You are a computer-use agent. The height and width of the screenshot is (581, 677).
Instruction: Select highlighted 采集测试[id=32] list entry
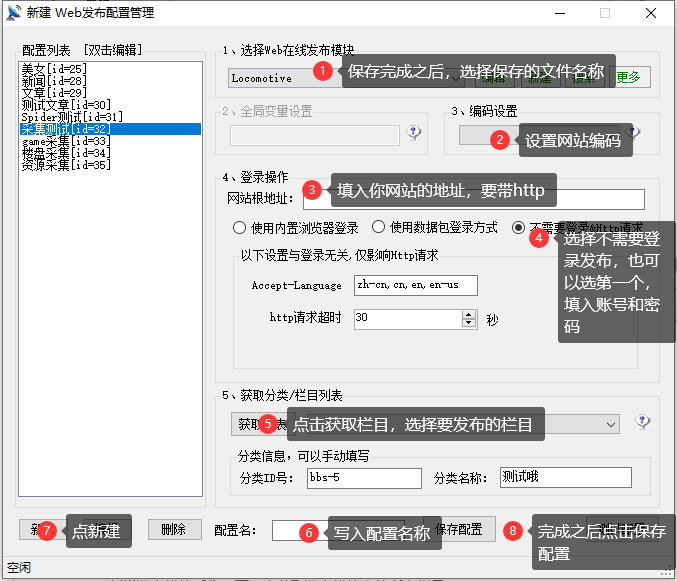pos(110,129)
